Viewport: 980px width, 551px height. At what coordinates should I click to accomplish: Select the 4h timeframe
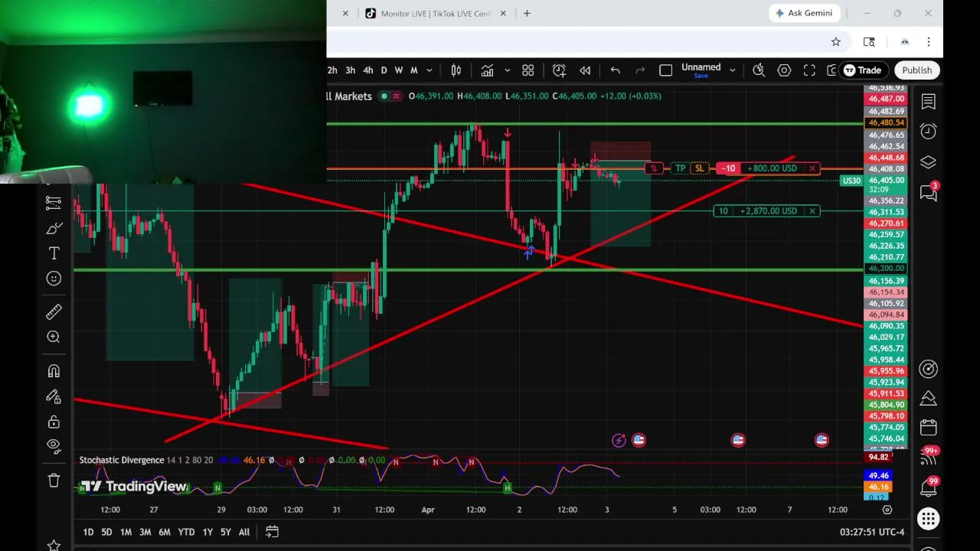click(x=368, y=70)
